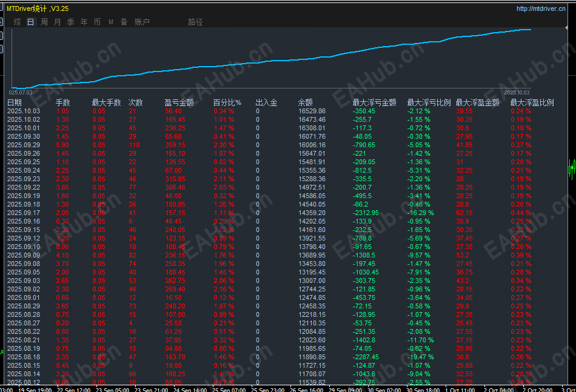Click the floating loss -2312.95

(366, 213)
